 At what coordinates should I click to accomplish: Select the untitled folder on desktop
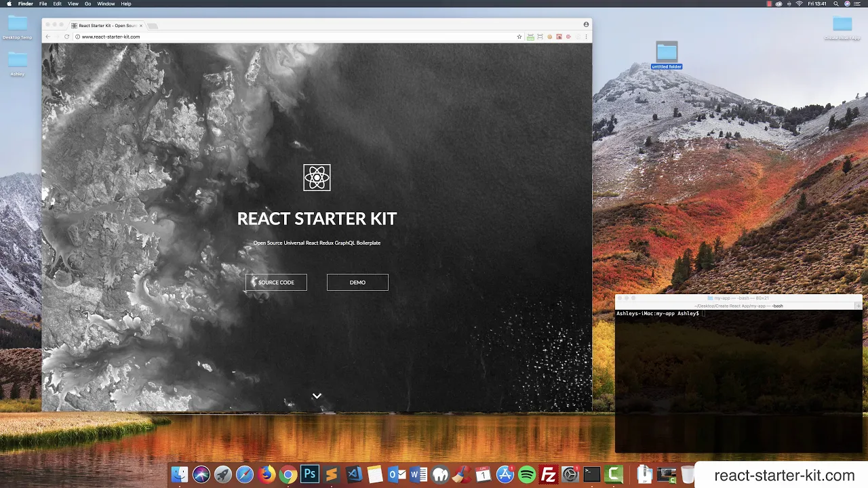[x=667, y=56]
